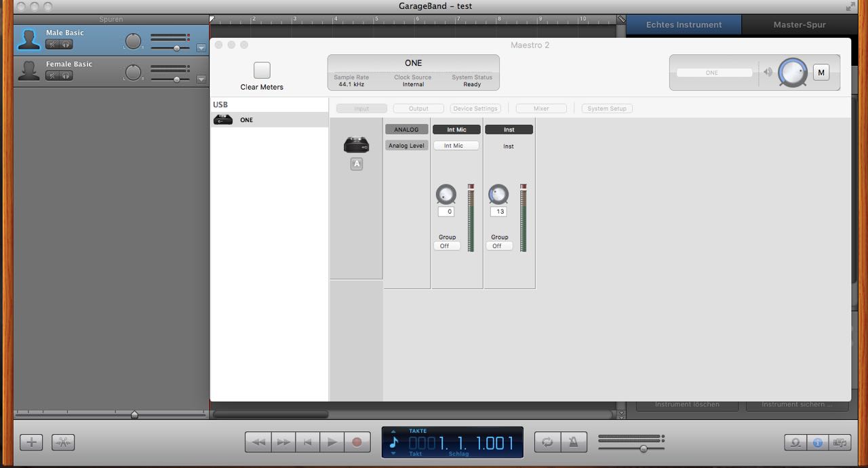868x468 pixels.
Task: Expand the Female Basic track automation arrow
Action: click(201, 79)
